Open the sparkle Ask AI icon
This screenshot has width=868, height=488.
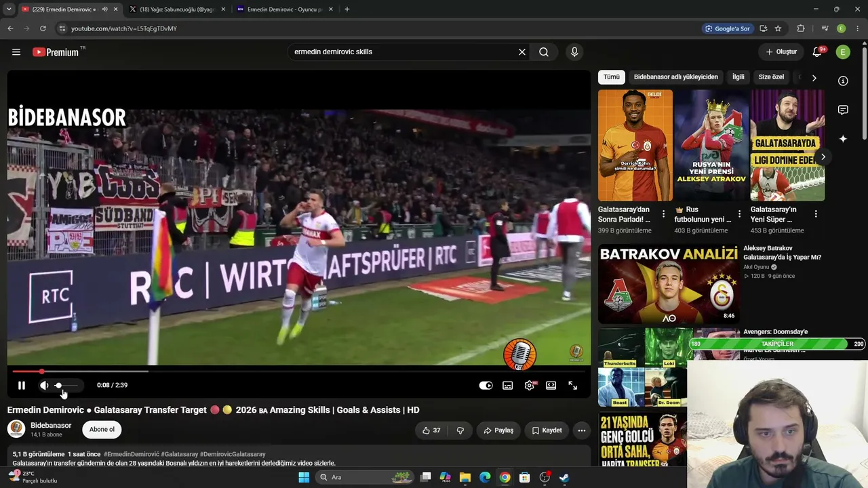tap(843, 139)
